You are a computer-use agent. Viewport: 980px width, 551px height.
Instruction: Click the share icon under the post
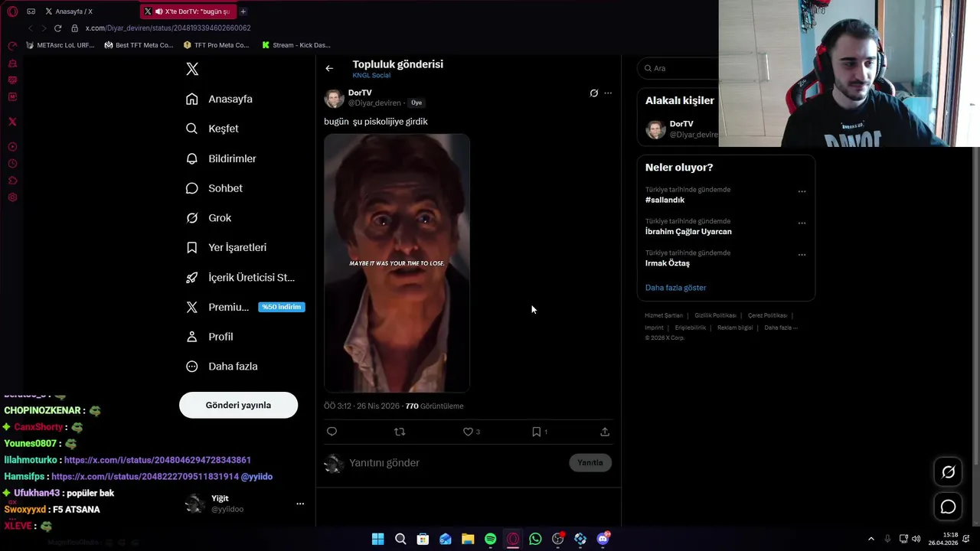605,432
